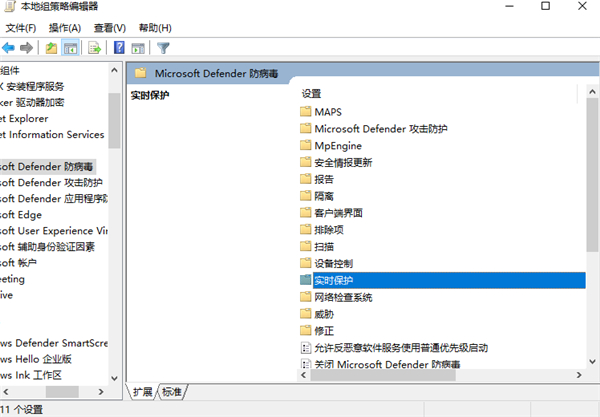600x417 pixels.
Task: Toggle the console tree pane icon
Action: point(71,47)
